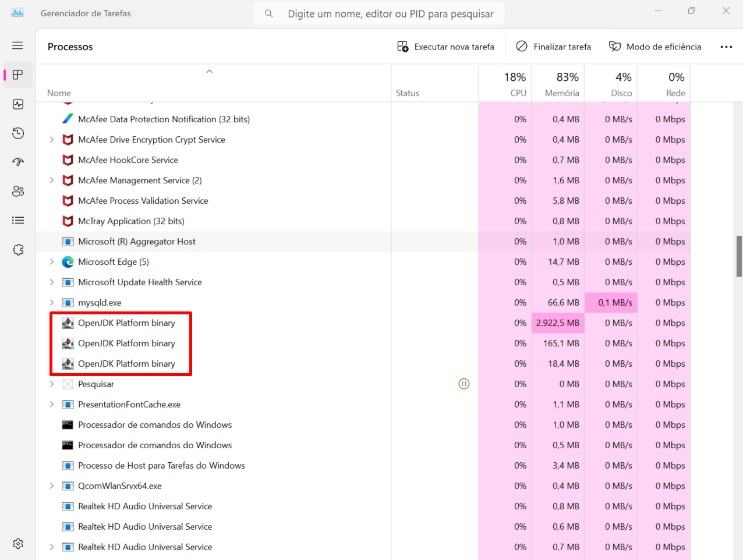The height and width of the screenshot is (560, 743).
Task: Click the McTray Application shield icon
Action: (x=68, y=221)
